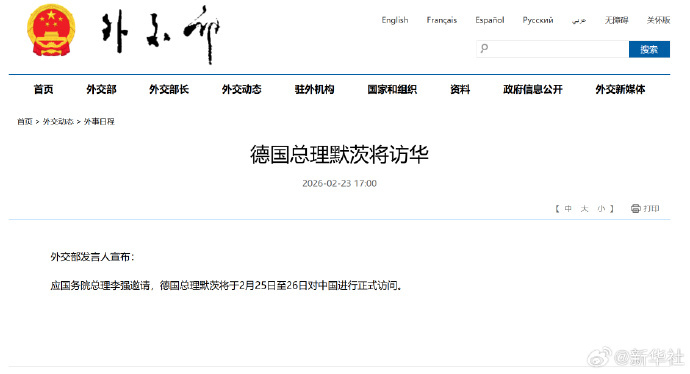Click the 打印 print link
The width and height of the screenshot is (690, 374).
pos(651,209)
